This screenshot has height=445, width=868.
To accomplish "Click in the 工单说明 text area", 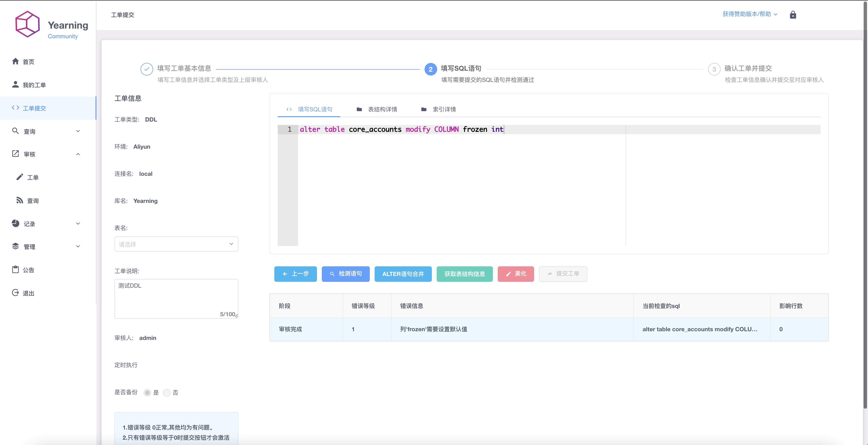I will [176, 298].
